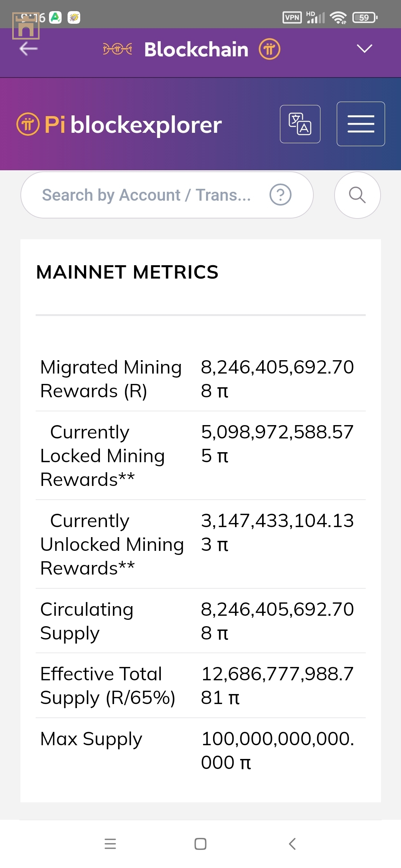The image size is (401, 868).
Task: Tap the Blockchain title text
Action: click(x=196, y=49)
